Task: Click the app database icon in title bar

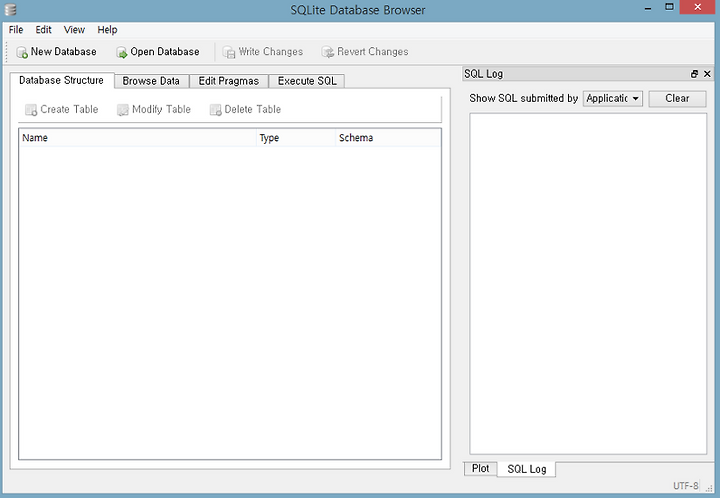Action: coord(10,10)
